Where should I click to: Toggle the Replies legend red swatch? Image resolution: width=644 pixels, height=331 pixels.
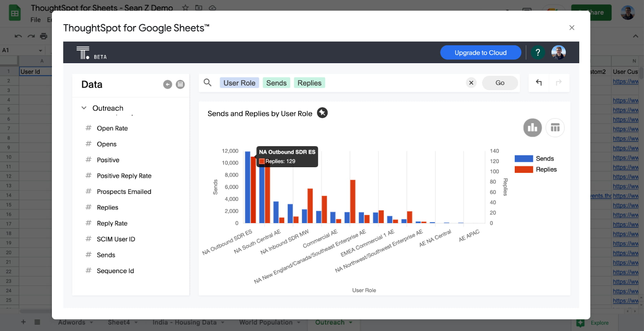tap(524, 169)
